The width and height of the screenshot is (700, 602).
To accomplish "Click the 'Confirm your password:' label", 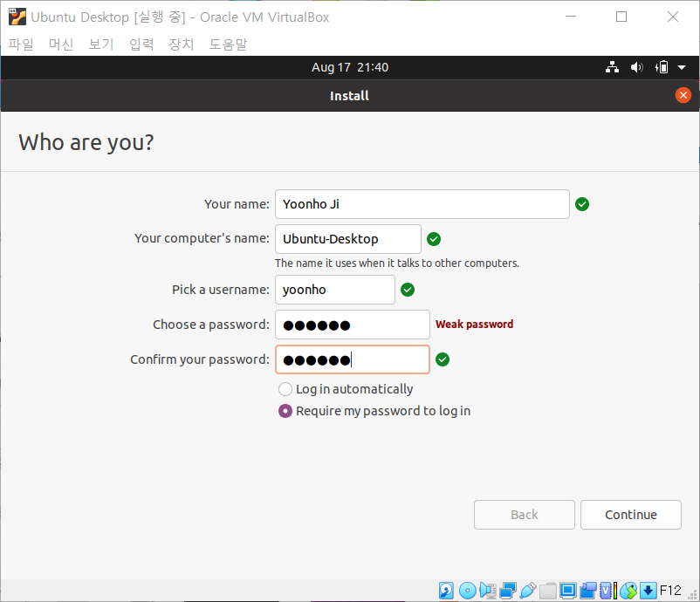I will [x=200, y=359].
